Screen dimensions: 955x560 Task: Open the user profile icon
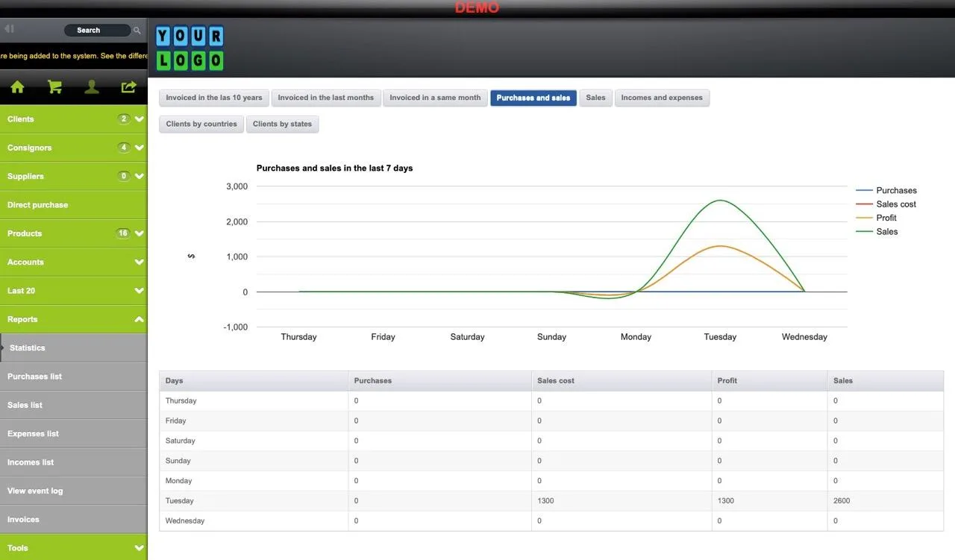click(92, 86)
